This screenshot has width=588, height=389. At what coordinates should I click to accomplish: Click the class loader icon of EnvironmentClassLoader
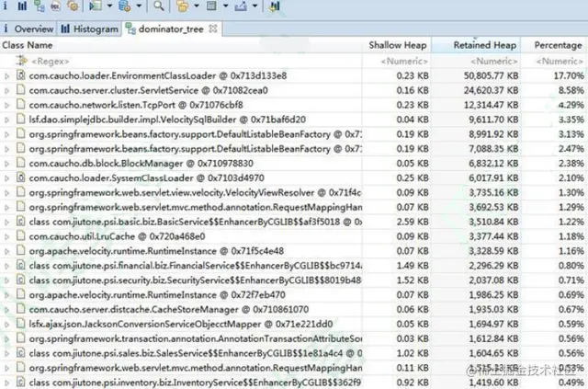(20, 75)
